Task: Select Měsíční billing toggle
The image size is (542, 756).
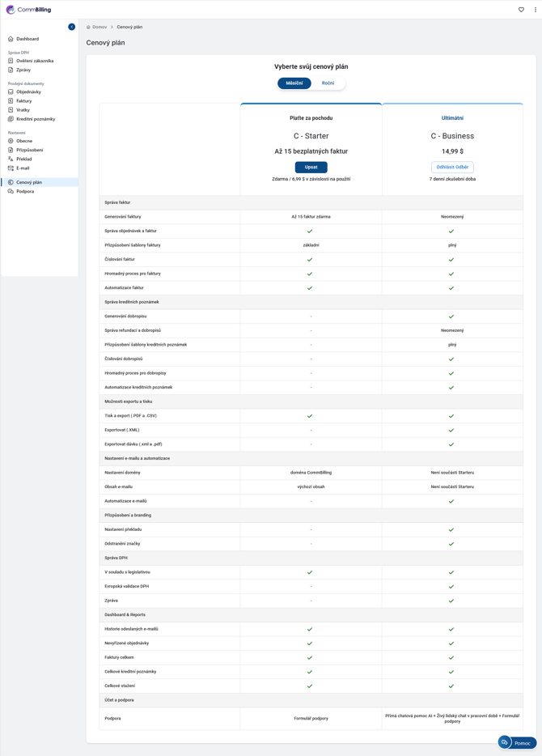Action: click(x=294, y=83)
